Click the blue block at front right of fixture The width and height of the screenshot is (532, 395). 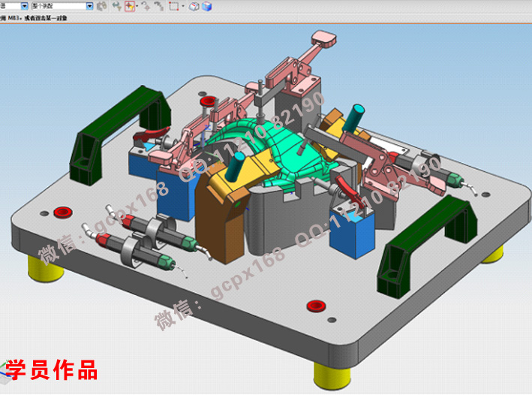point(352,233)
